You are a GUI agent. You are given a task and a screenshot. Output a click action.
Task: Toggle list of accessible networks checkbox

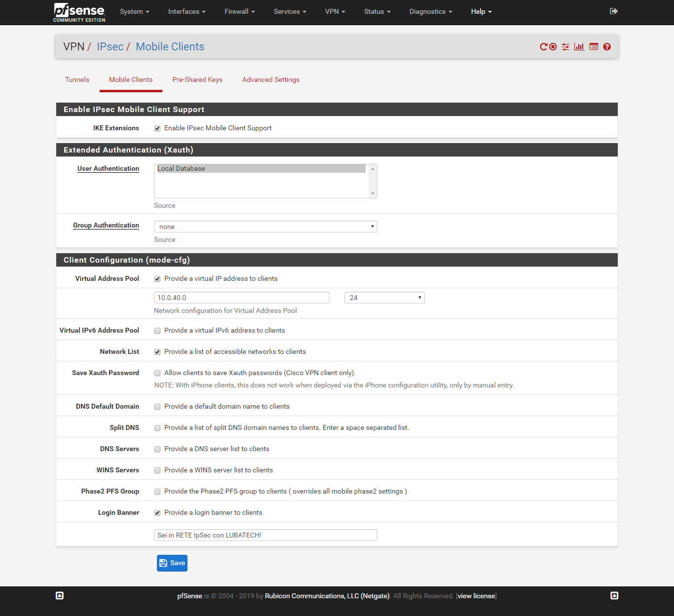157,352
